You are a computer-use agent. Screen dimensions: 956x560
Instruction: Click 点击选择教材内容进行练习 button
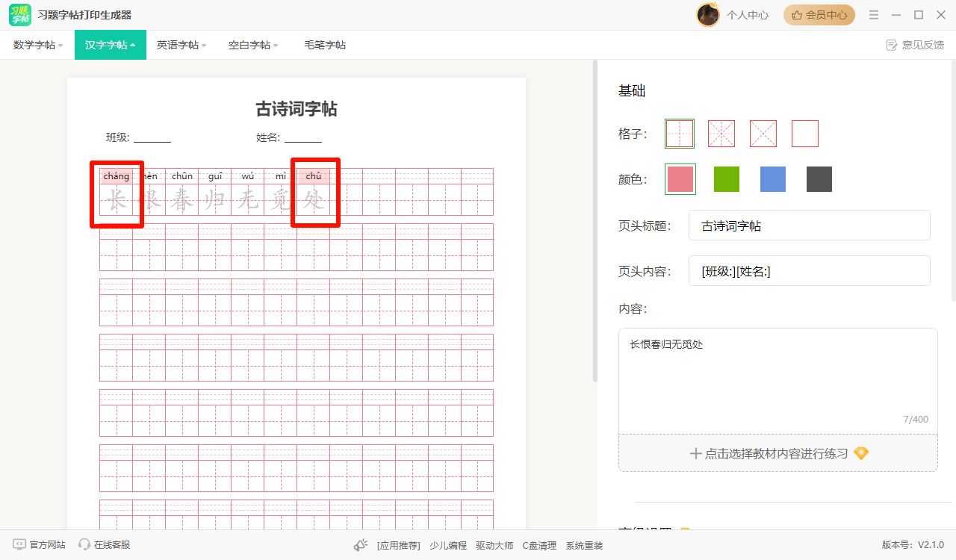pyautogui.click(x=777, y=453)
